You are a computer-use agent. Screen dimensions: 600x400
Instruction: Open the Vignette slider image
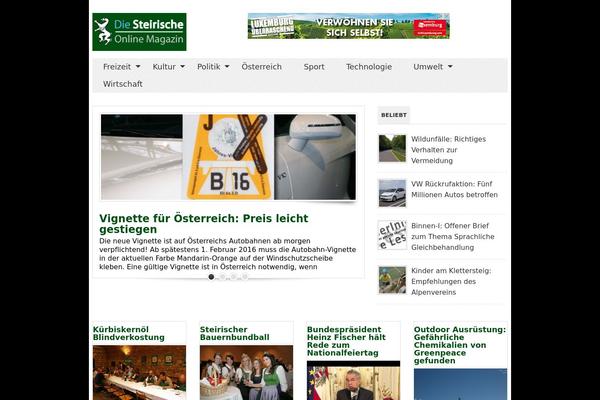click(x=228, y=157)
